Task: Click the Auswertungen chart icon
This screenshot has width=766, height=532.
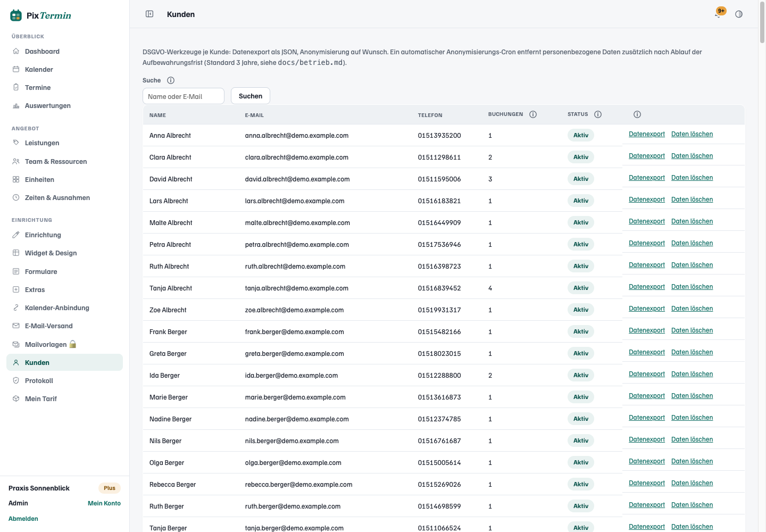Action: pyautogui.click(x=16, y=105)
